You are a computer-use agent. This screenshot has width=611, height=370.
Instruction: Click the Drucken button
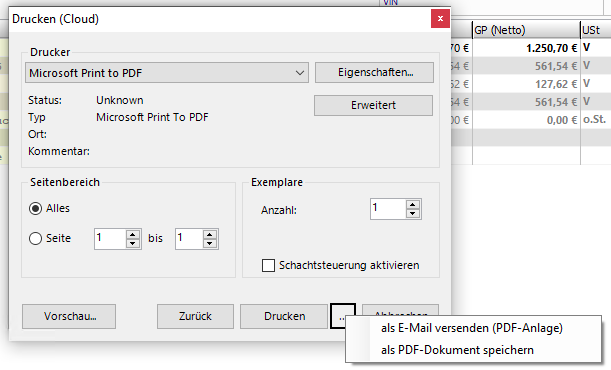[x=284, y=316]
